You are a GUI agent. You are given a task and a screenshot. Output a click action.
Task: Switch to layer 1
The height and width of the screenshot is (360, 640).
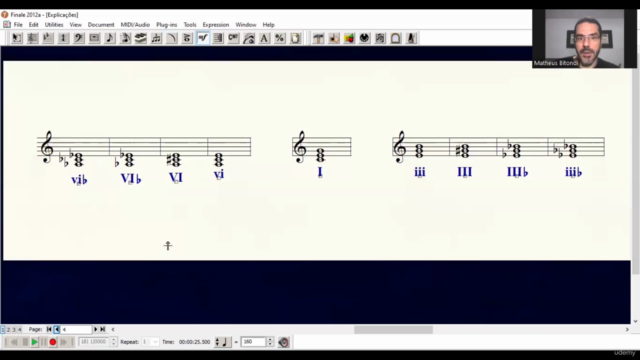pos(3,329)
